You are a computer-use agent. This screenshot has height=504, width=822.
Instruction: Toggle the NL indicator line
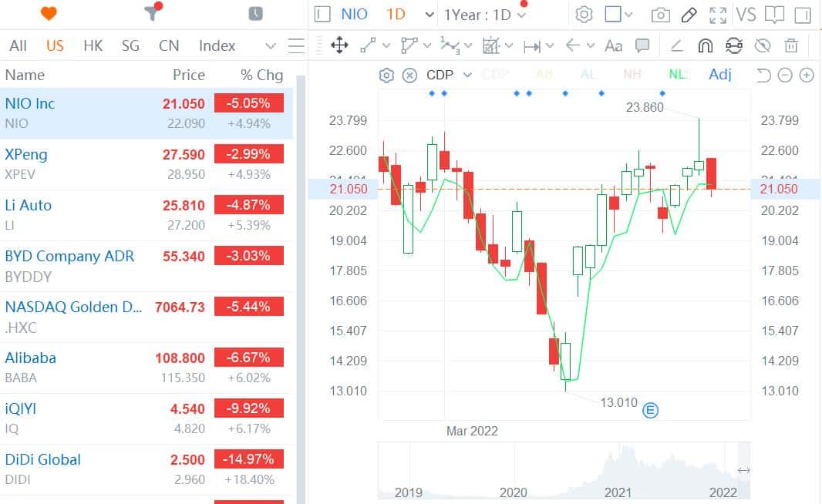tap(677, 75)
